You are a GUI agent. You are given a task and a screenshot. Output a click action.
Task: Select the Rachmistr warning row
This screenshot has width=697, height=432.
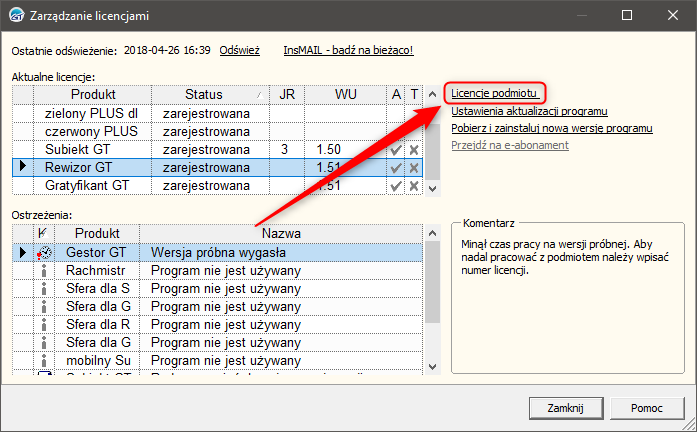[218, 271]
